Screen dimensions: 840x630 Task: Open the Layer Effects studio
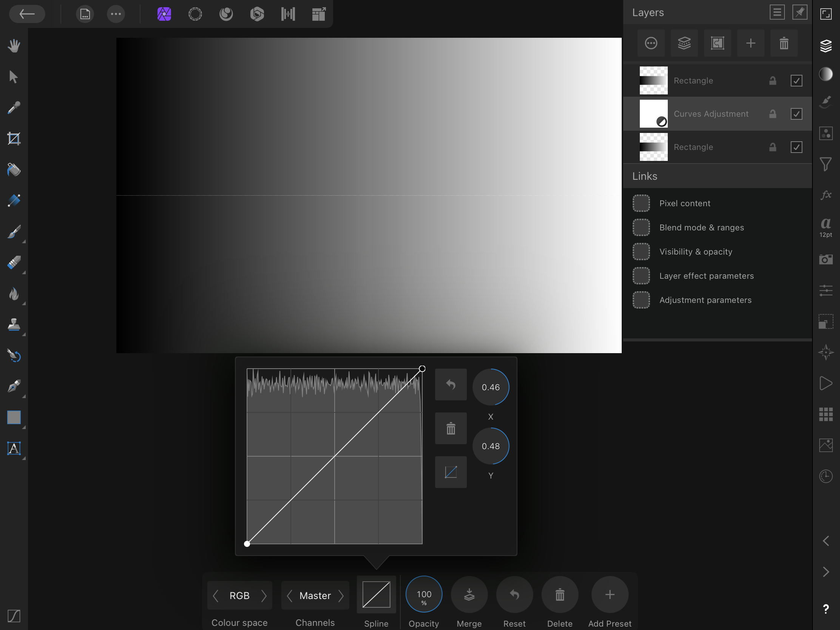[826, 196]
